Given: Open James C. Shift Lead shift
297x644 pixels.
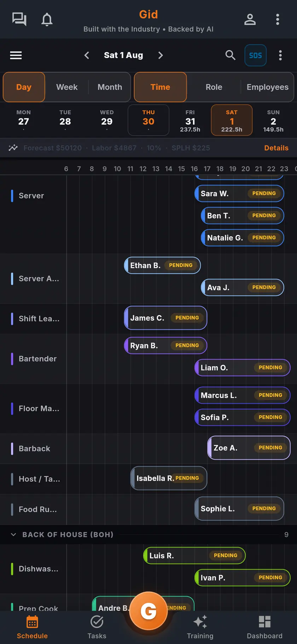Looking at the screenshot, I should 165,318.
